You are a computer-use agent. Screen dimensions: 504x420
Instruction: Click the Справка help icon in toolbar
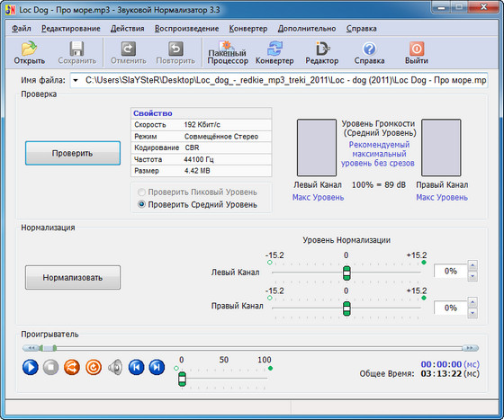(369, 53)
